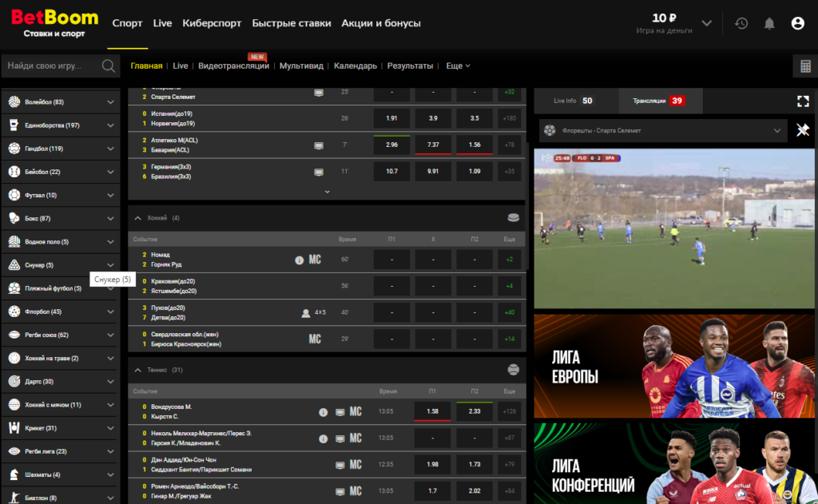Click MC icon for Вондрусова match

[x=355, y=411]
